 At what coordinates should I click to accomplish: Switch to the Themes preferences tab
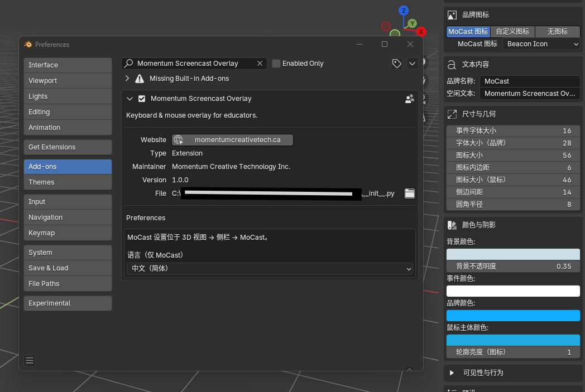tap(68, 182)
